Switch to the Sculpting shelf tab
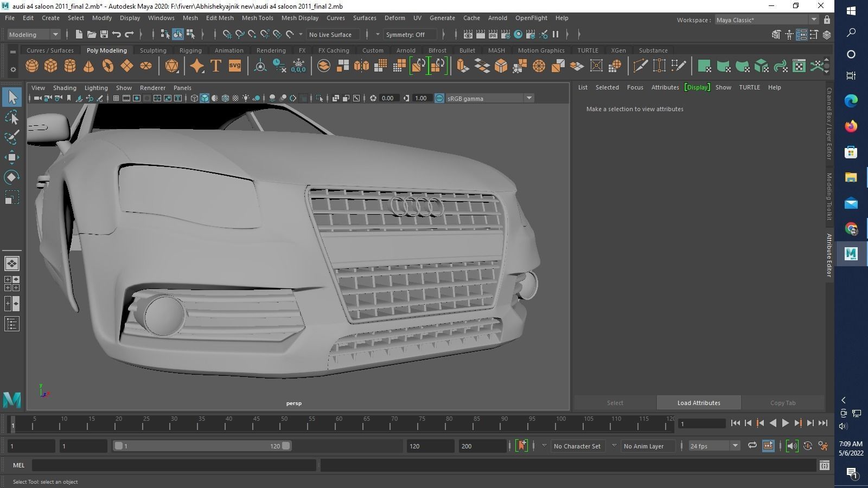 click(153, 50)
